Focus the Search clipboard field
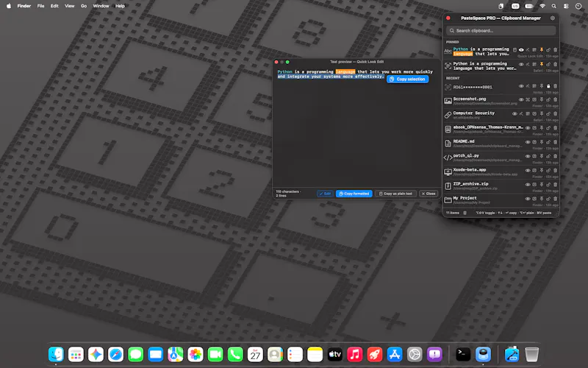 click(x=501, y=30)
